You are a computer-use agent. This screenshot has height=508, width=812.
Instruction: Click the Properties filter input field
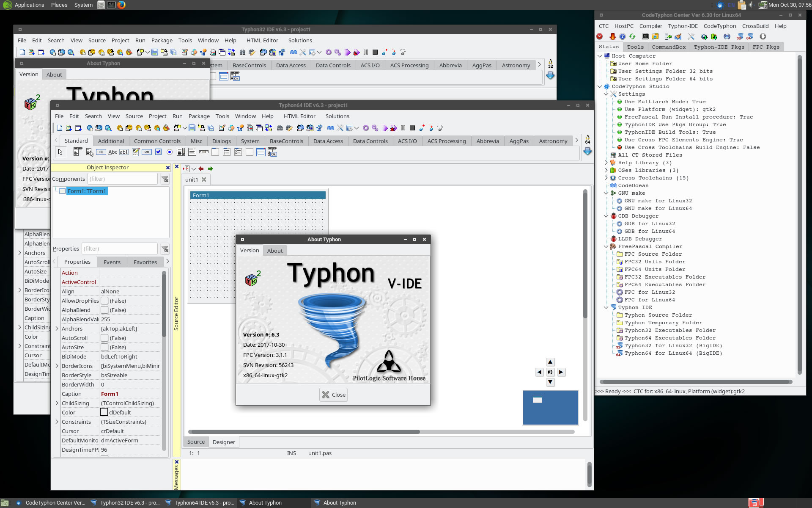[x=119, y=248]
